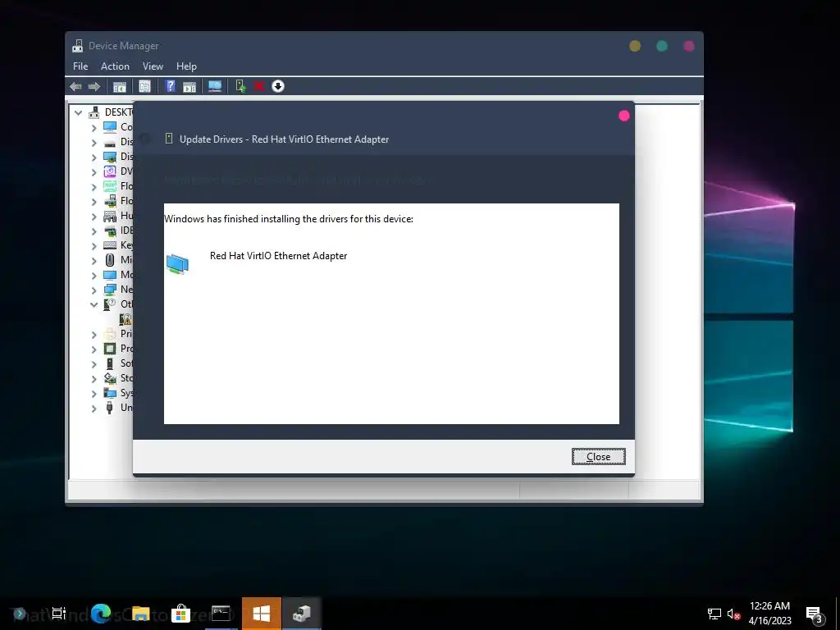
Task: Collapse the 'Ot' other devices chevron
Action: tap(94, 305)
